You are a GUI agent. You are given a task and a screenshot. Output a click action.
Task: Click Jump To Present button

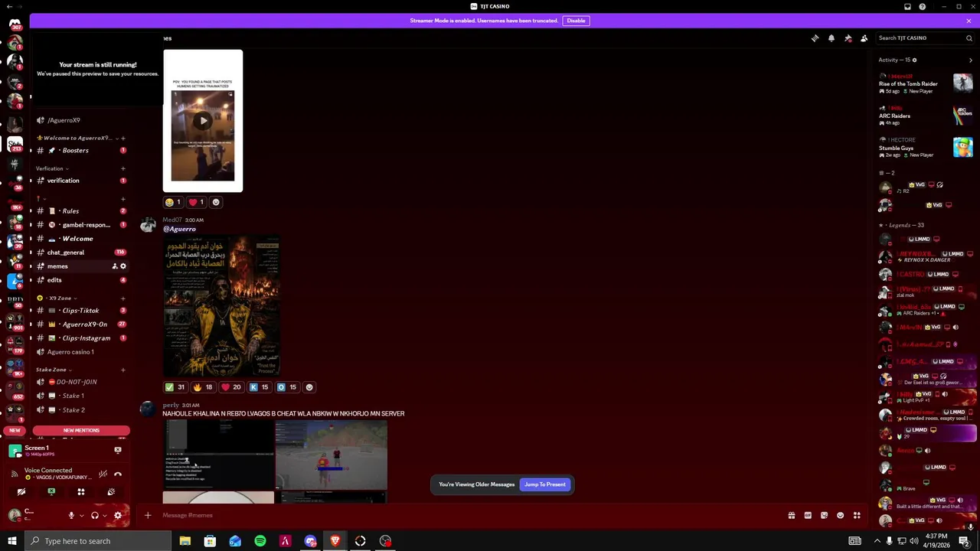pos(545,484)
